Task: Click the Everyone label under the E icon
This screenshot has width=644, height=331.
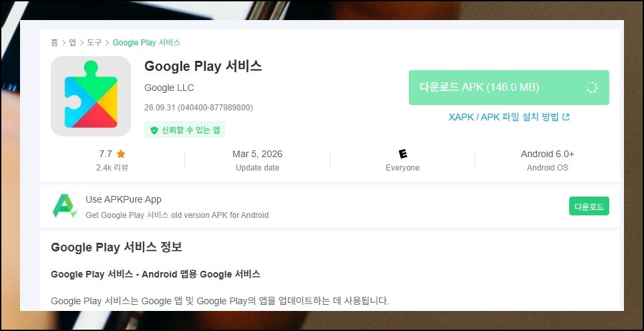Action: [402, 168]
